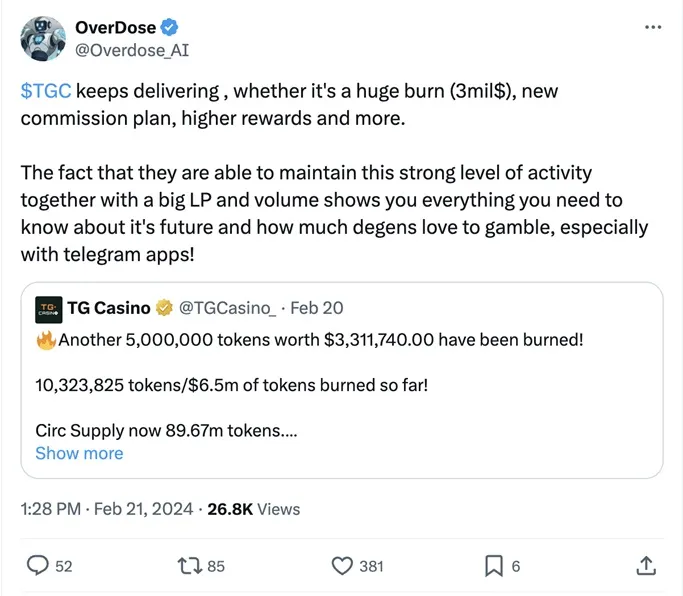Click the TG Casino gold verified badge
The height and width of the screenshot is (596, 683).
(x=165, y=307)
